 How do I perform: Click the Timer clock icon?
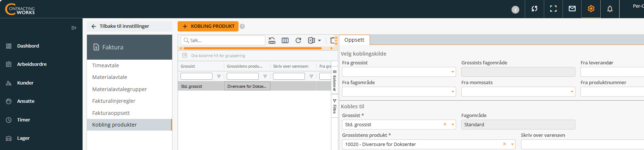[x=9, y=120]
